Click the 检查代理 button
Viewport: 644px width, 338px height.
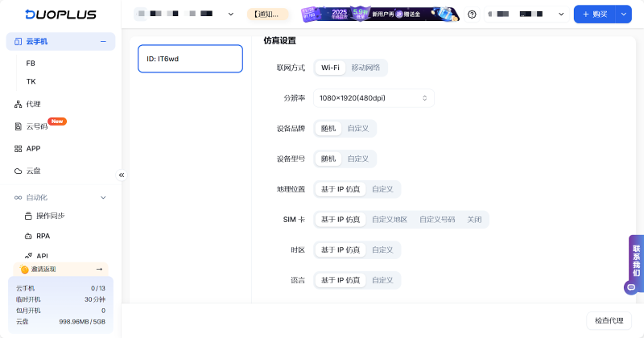(608, 320)
